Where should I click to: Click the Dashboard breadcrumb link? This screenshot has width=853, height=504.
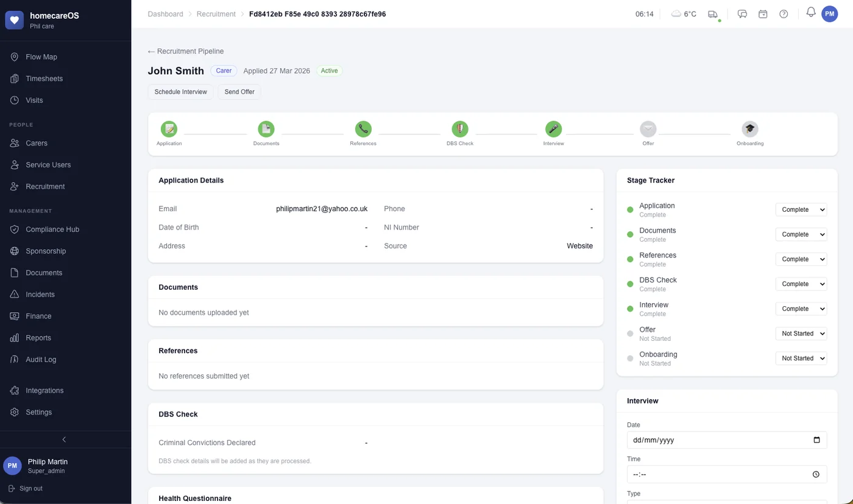tap(165, 14)
